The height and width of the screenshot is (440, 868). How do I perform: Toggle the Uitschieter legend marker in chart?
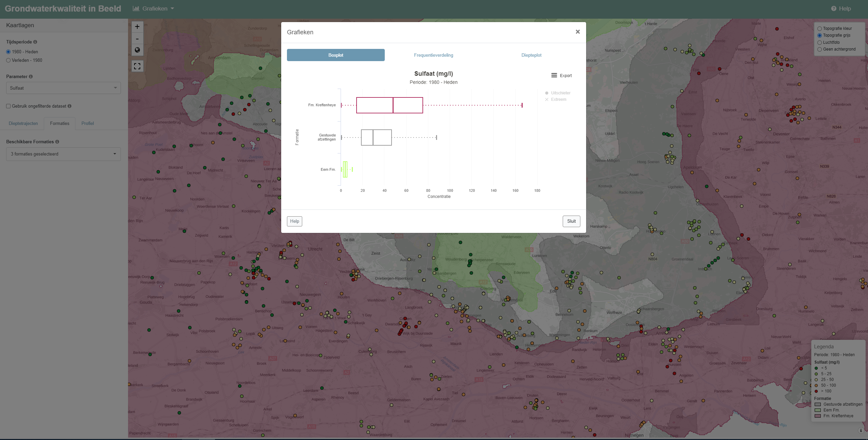tap(547, 93)
